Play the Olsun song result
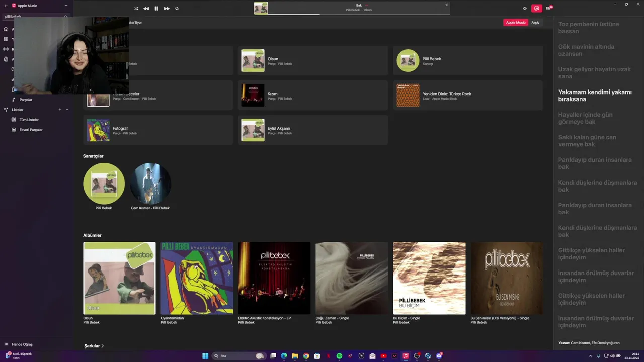The height and width of the screenshot is (362, 644). pyautogui.click(x=313, y=61)
